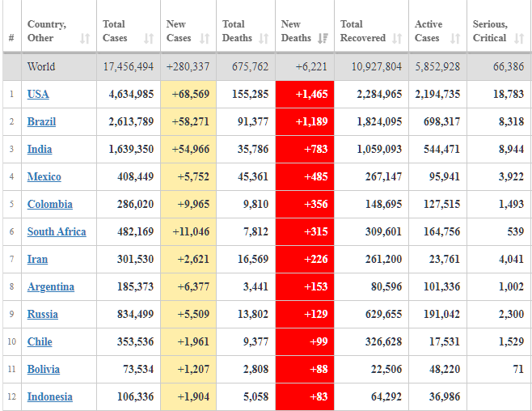Click sort icon beside Total Cases header
This screenshot has height=411, width=532.
coord(148,38)
